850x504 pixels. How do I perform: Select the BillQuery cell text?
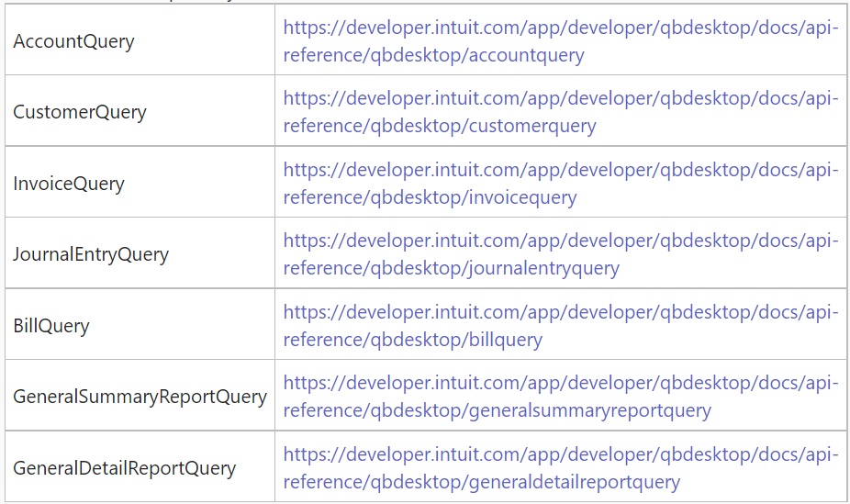[x=51, y=326]
